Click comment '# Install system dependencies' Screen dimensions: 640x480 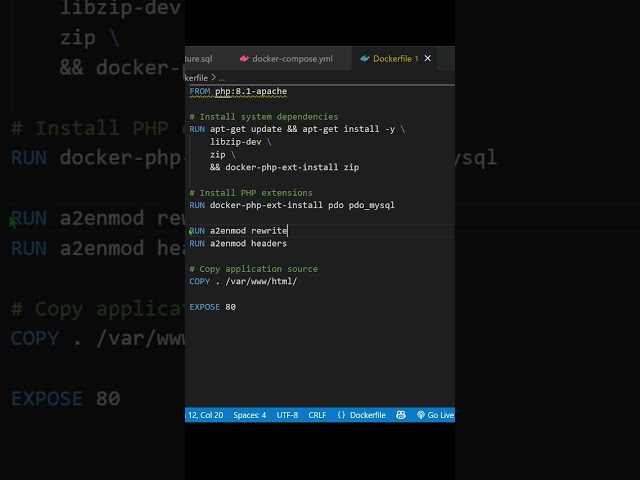click(264, 117)
